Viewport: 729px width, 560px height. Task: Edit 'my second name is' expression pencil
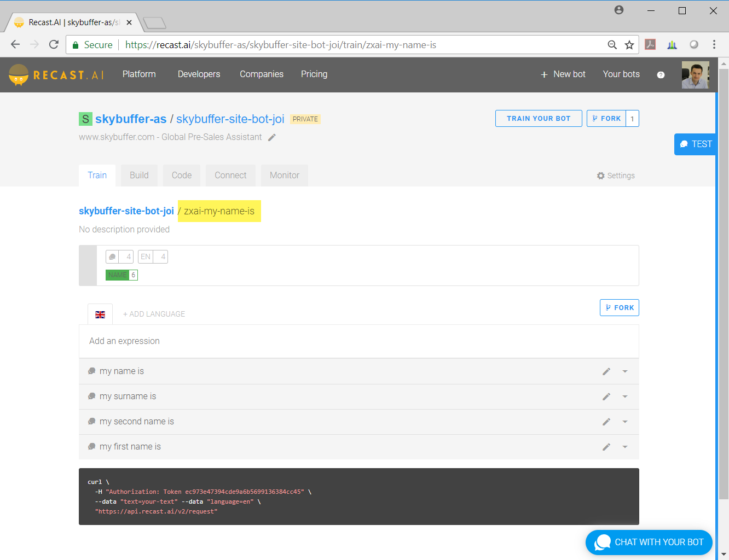coord(606,422)
